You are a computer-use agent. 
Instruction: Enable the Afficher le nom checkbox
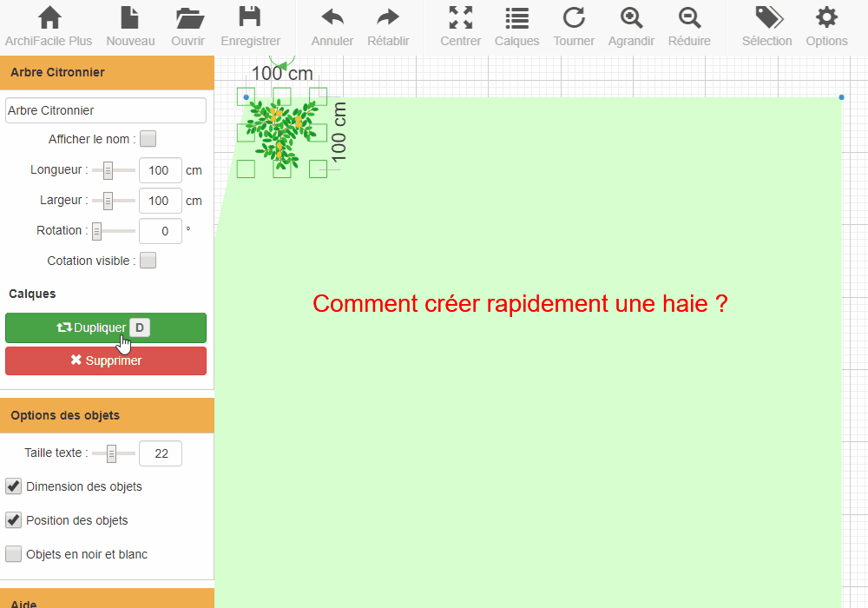pyautogui.click(x=148, y=139)
